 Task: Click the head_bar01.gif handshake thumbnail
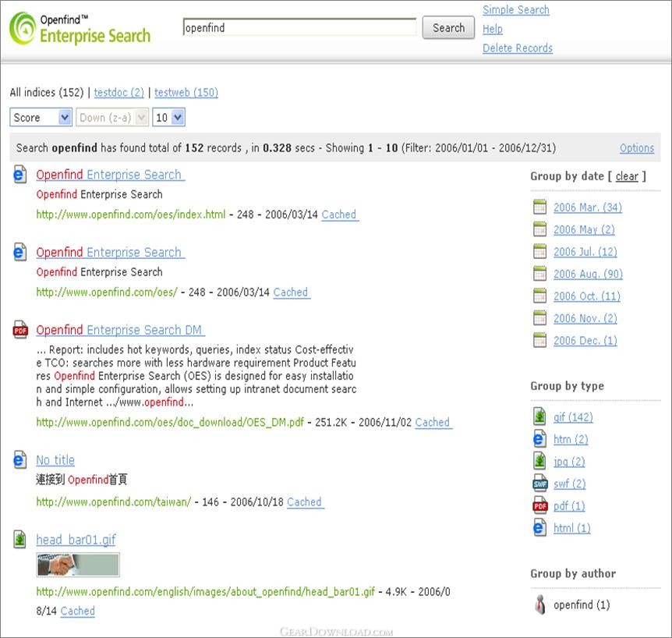point(78,565)
